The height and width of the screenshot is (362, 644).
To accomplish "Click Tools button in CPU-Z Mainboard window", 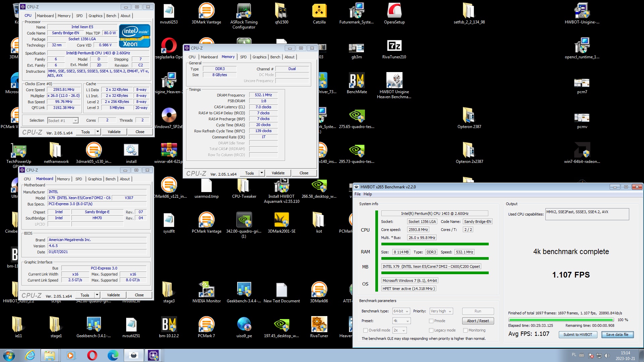I will pos(85,295).
